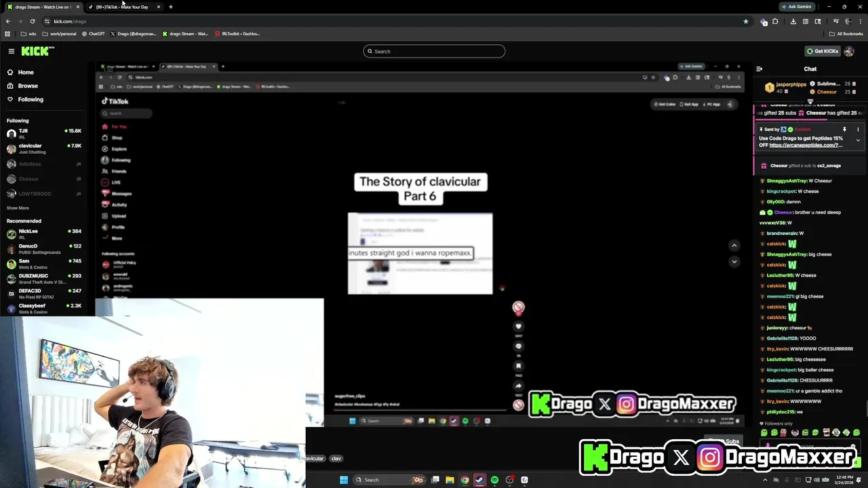
Task: Bookmark this page with star icon
Action: click(x=746, y=21)
